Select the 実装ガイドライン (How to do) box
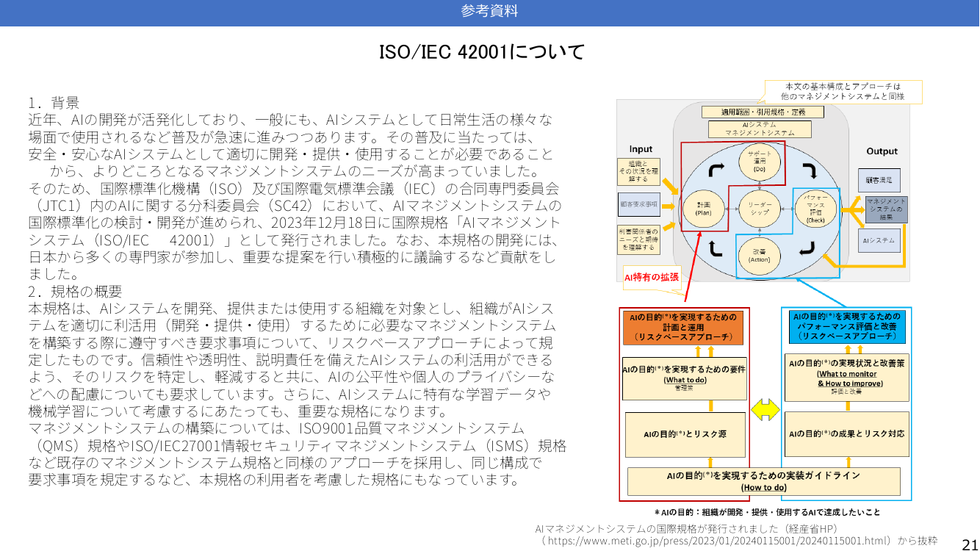This screenshot has height=551, width=980. pos(763,481)
